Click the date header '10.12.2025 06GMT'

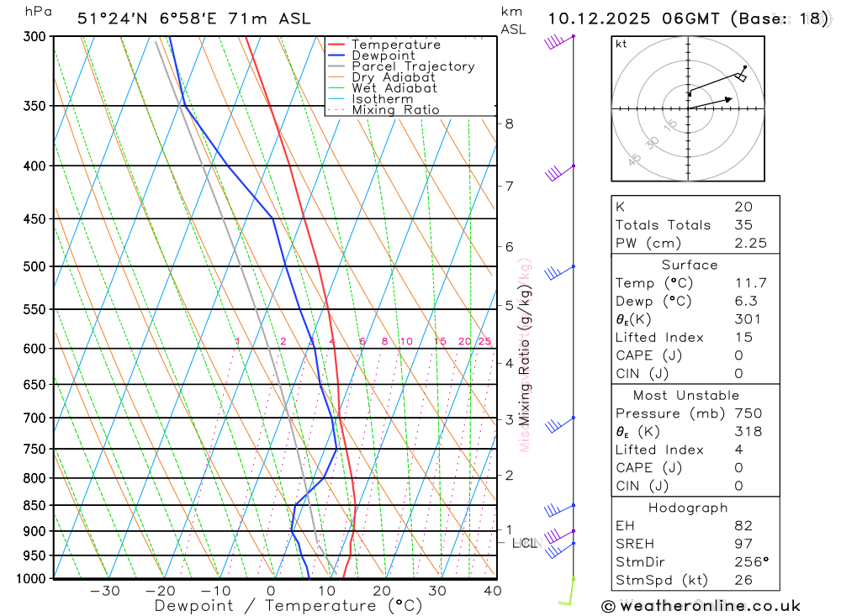633,18
